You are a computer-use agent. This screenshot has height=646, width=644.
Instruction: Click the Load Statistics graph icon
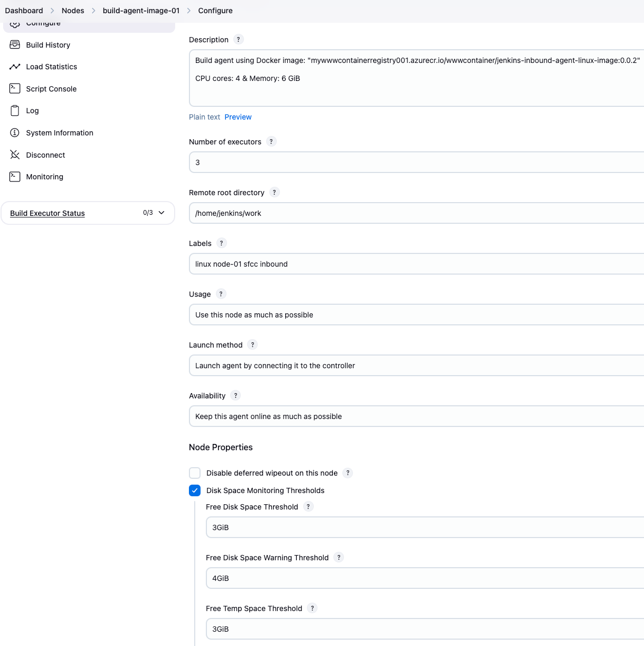click(15, 67)
